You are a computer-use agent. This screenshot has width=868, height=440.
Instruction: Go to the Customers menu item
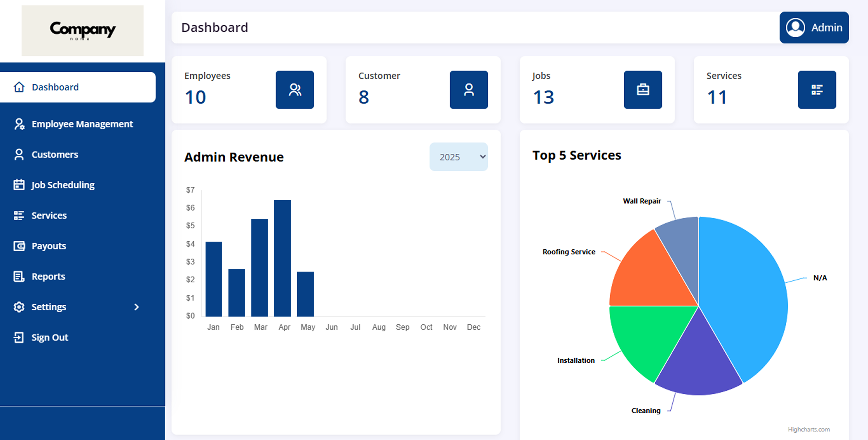pyautogui.click(x=55, y=155)
